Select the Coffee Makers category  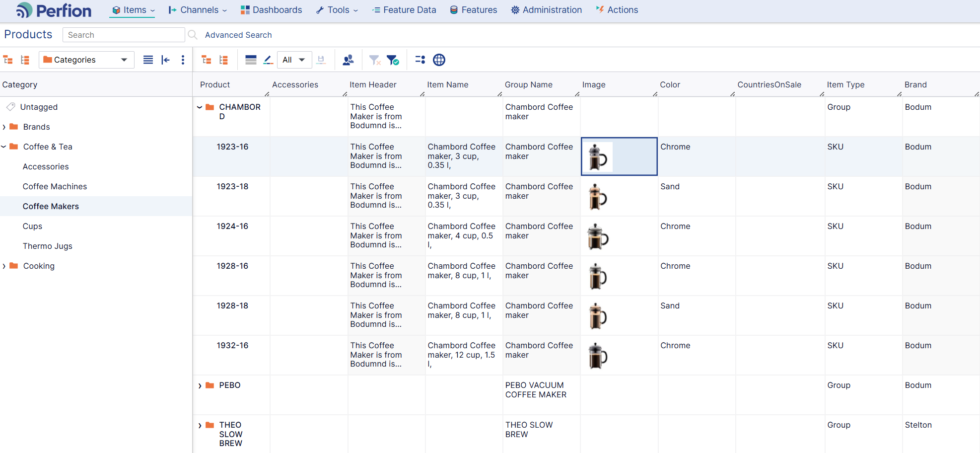[51, 206]
